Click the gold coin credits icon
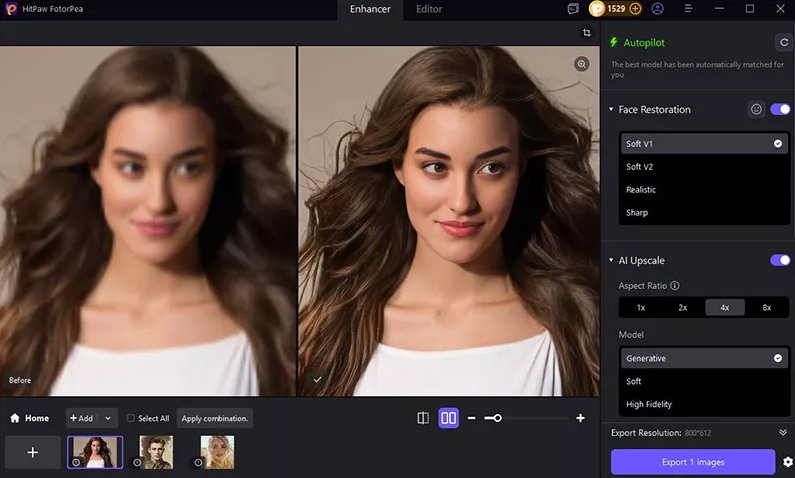 [x=597, y=9]
